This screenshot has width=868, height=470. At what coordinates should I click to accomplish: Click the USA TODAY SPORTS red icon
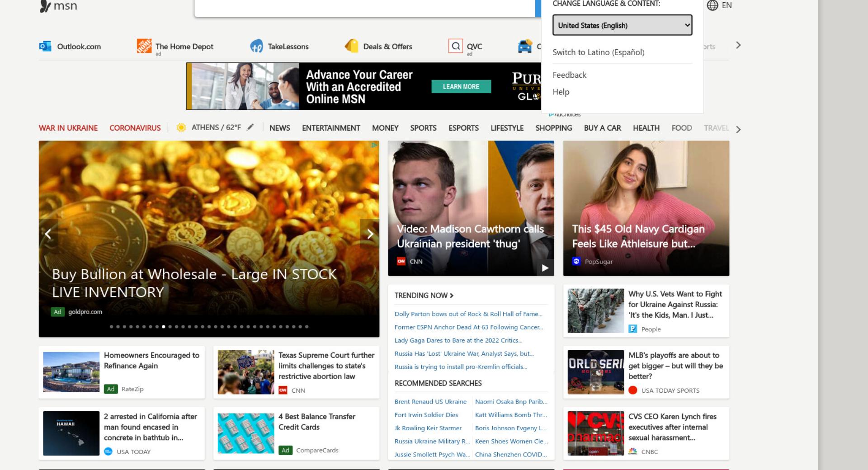pyautogui.click(x=633, y=390)
